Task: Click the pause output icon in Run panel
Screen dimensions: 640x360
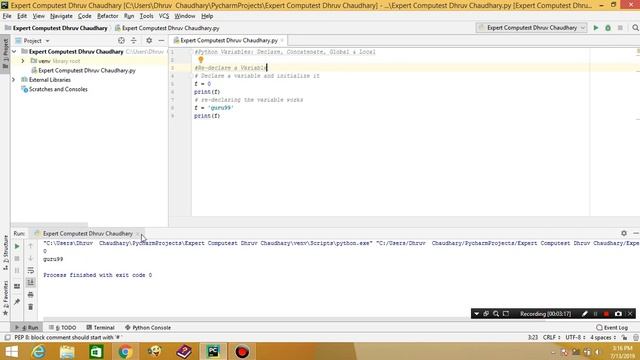Action: [x=17, y=270]
